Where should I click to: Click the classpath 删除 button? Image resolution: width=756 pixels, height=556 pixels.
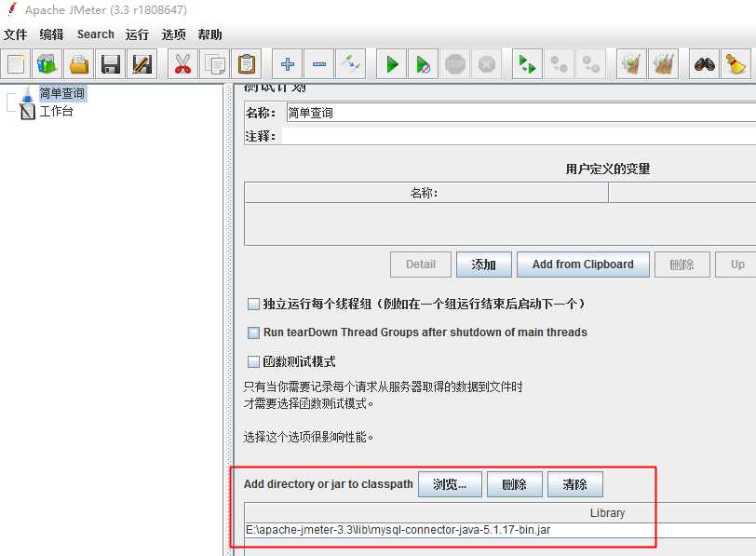pos(515,484)
